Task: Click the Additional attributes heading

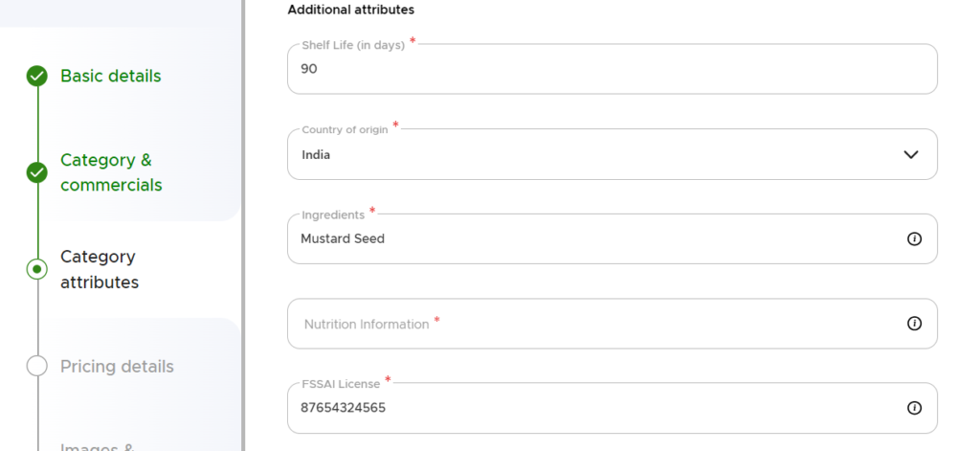Action: tap(350, 10)
